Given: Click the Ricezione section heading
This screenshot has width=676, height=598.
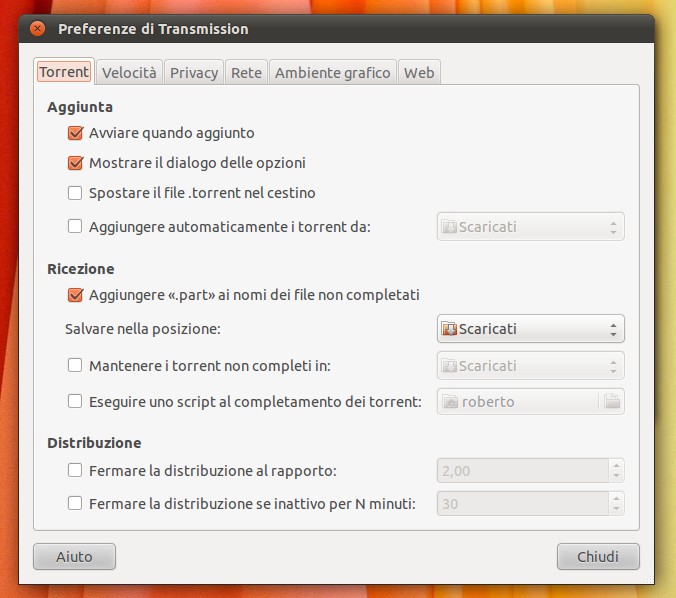Looking at the screenshot, I should coord(81,269).
